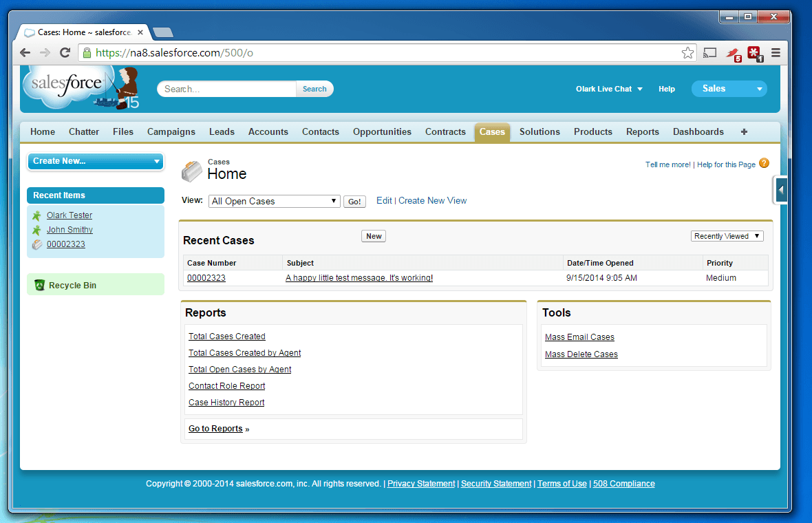812x523 pixels.
Task: Click the orange help question mark icon
Action: (764, 164)
